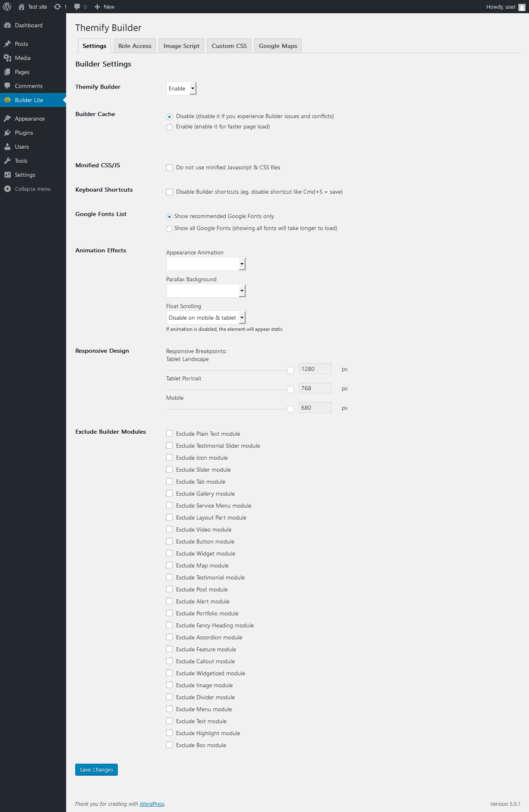This screenshot has height=812, width=529.
Task: Check Exclude Plain Text module
Action: point(169,433)
